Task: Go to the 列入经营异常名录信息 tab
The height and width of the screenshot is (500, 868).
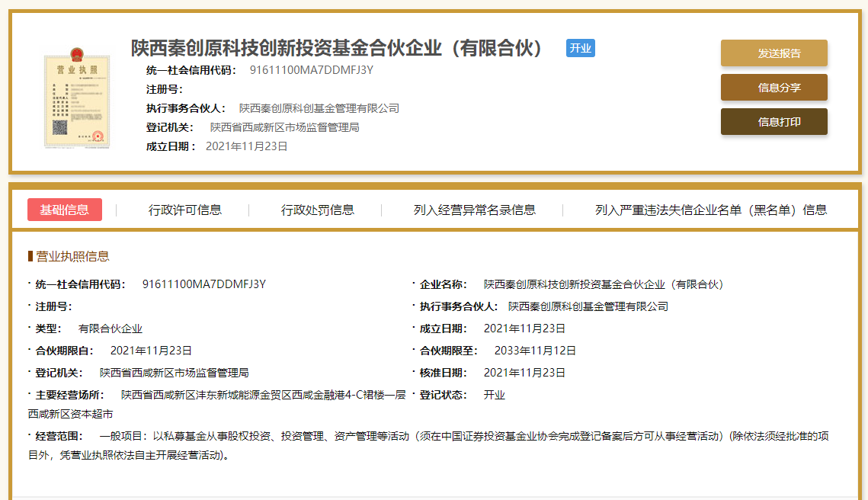Action: [474, 210]
